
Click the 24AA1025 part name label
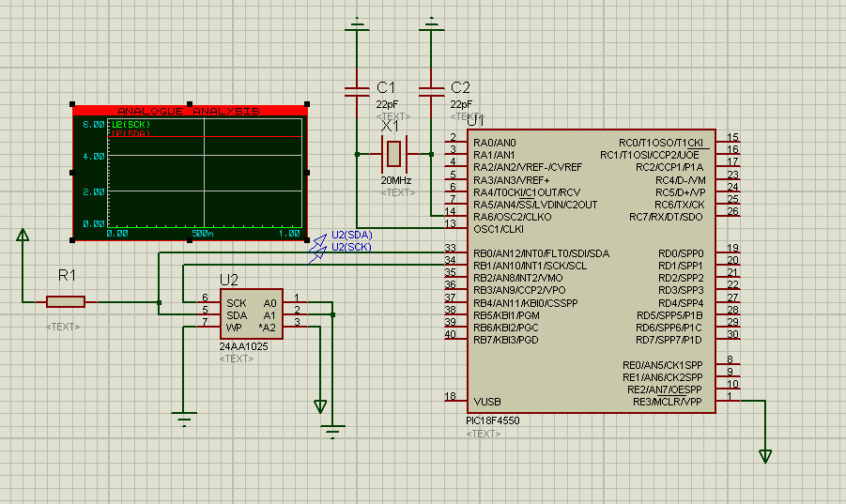244,346
